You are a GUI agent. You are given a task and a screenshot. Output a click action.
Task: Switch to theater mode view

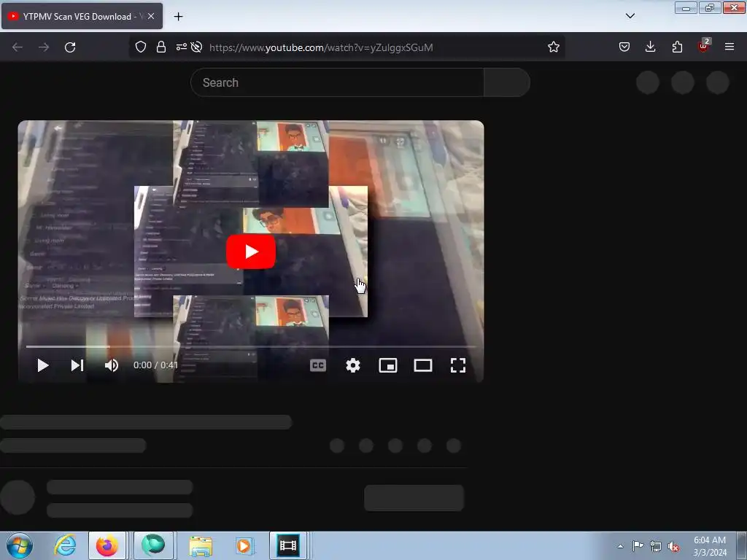click(x=423, y=365)
